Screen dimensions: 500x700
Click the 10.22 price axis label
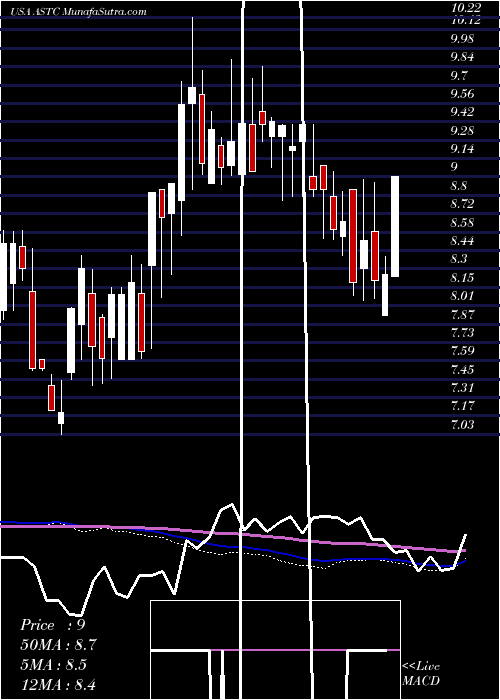[x=466, y=8]
